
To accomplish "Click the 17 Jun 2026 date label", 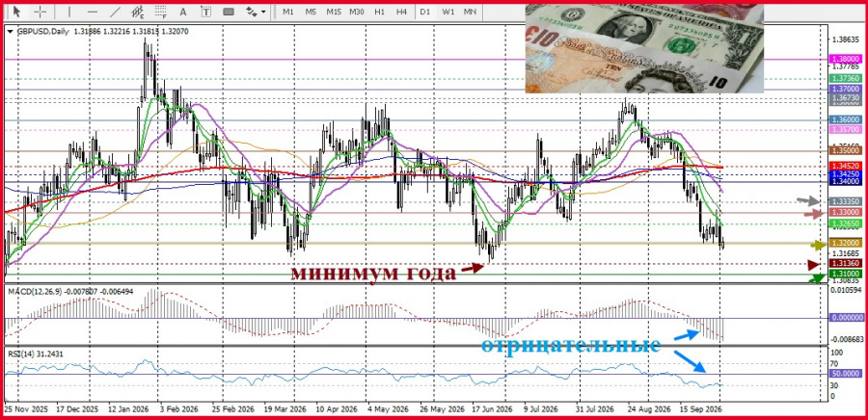I will click(x=494, y=410).
